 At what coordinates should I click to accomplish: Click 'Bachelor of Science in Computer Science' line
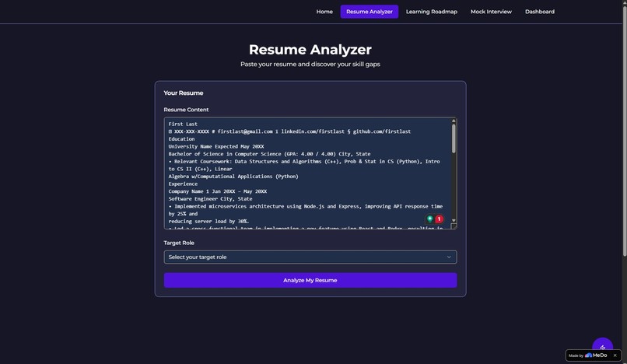(269, 154)
